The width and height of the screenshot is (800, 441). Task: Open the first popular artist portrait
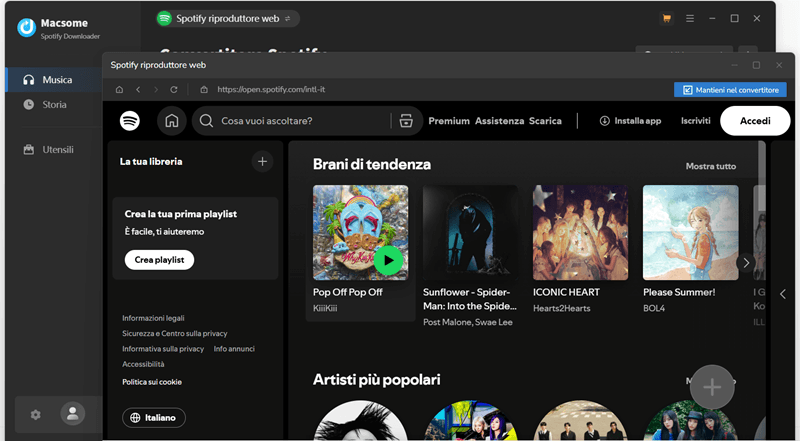pos(360,421)
